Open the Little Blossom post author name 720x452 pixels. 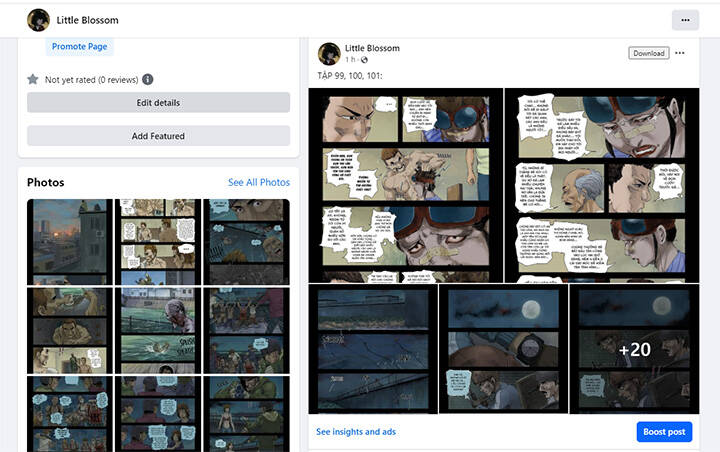[372, 48]
